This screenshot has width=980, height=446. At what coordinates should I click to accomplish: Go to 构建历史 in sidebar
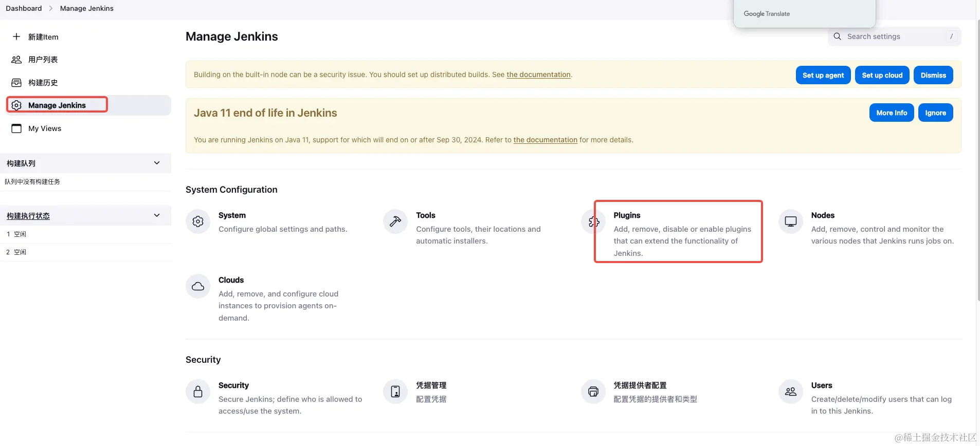(43, 83)
